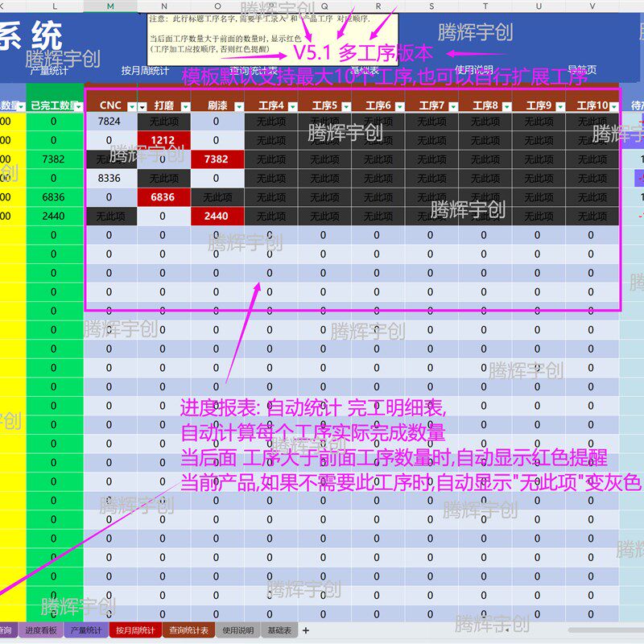Screen dimensions: 644x644
Task: Select 无此项 cell under 工序10 in 8336 row
Action: (592, 178)
